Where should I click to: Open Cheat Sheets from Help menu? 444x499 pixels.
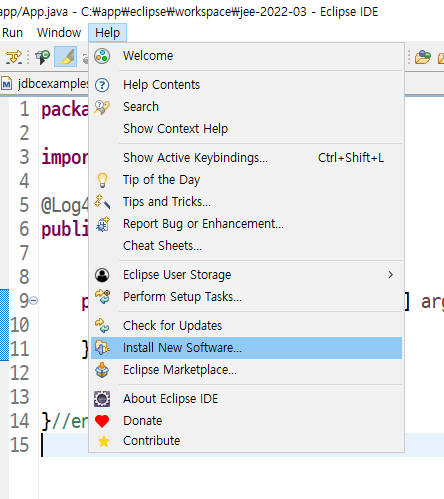(246, 246)
